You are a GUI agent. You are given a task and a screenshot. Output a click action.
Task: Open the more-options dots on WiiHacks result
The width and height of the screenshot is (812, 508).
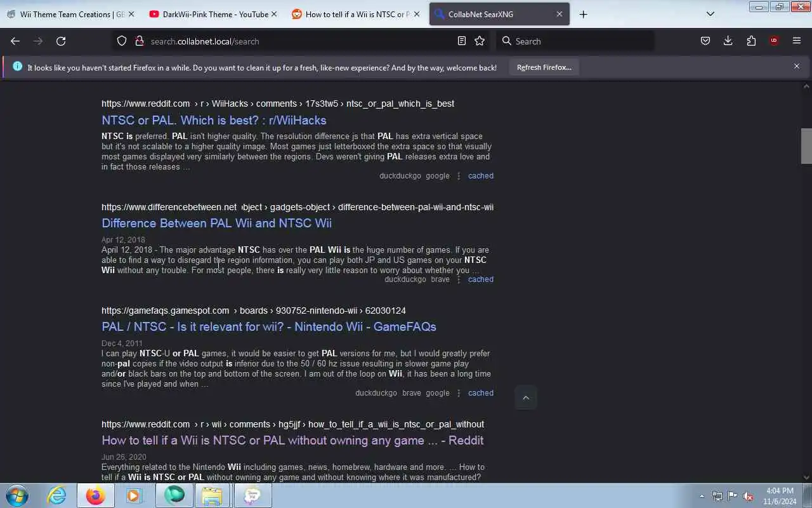(x=459, y=176)
